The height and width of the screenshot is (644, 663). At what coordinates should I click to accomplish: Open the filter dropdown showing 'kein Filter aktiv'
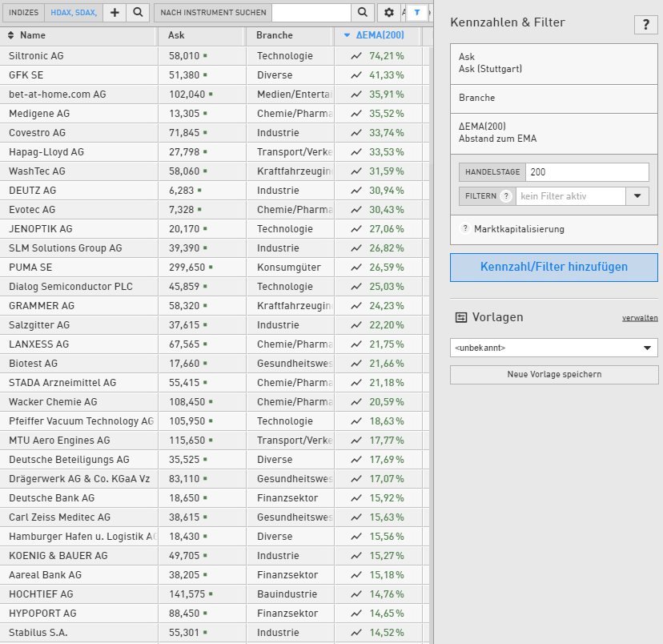pyautogui.click(x=637, y=196)
